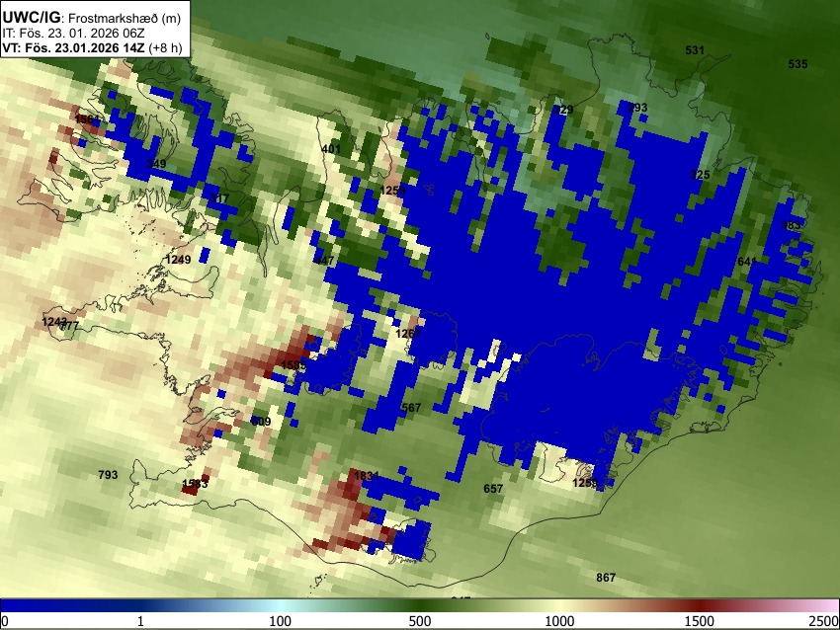Click the valid time line 'VT: Fös. 23.01.2026 14Z'

(x=73, y=47)
